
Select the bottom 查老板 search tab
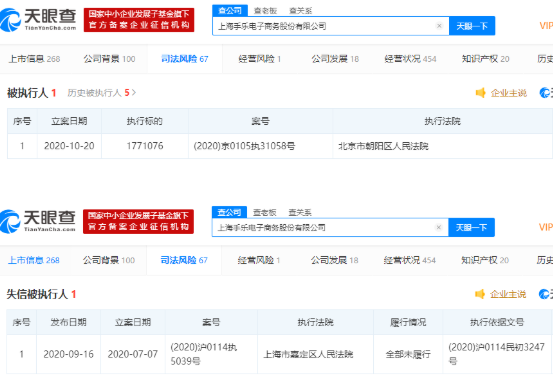265,212
